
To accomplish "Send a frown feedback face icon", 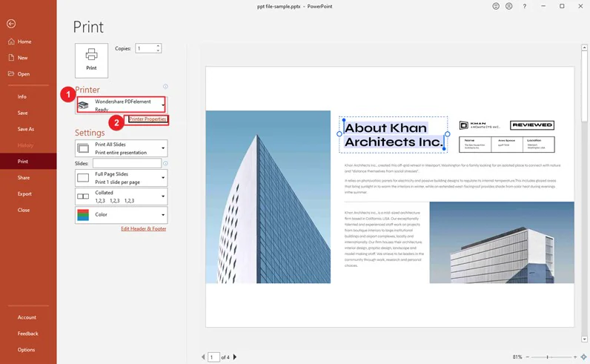I will pos(508,6).
